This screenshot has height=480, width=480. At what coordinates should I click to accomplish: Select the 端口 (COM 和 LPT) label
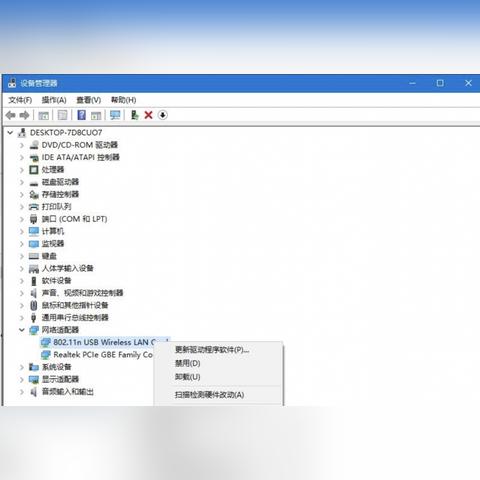click(x=74, y=219)
